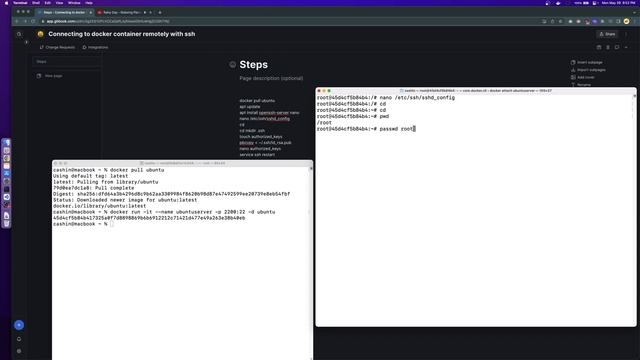Click the emoji beside the space title
This screenshot has width=640, height=360.
pyautogui.click(x=40, y=34)
